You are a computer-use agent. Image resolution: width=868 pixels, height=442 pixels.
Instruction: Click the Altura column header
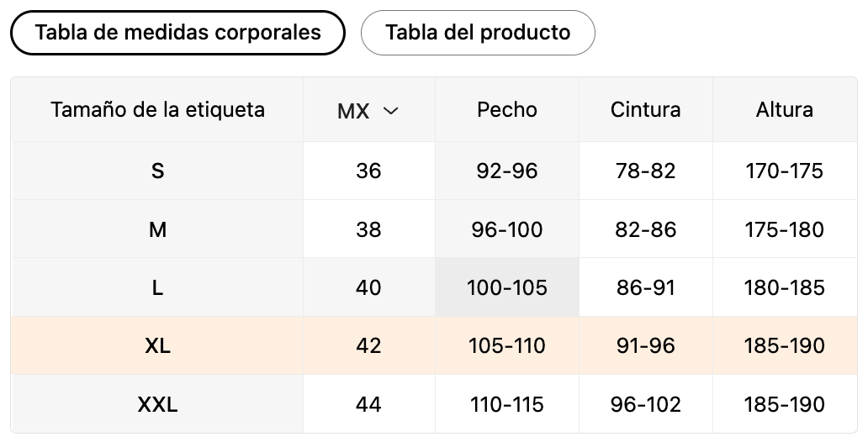point(784,110)
